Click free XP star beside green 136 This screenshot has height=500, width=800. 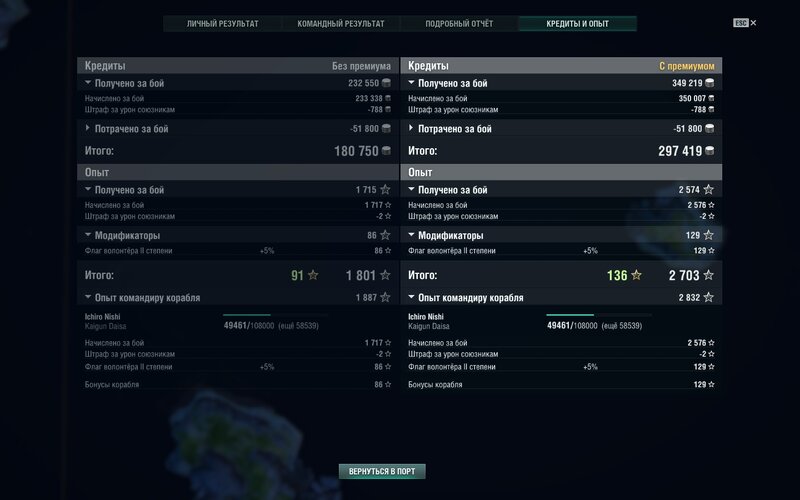tap(636, 275)
